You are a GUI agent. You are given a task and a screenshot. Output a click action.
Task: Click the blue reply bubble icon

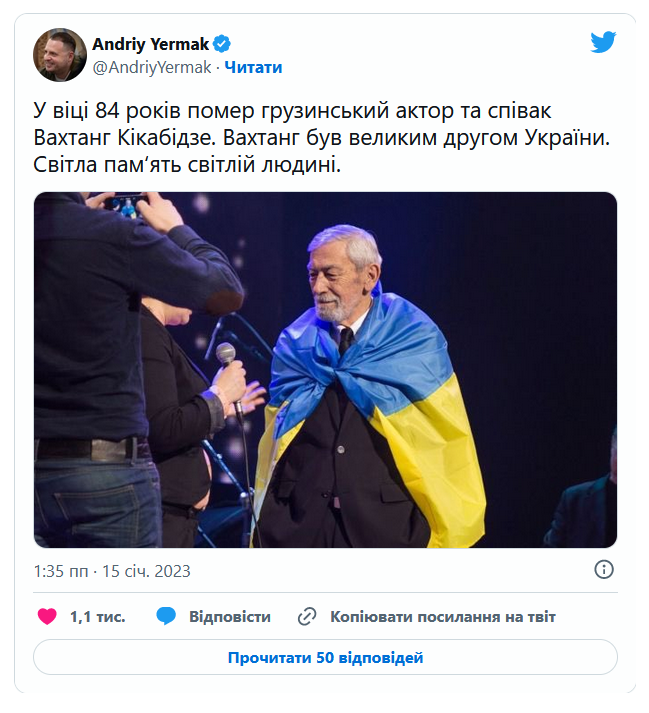click(x=166, y=616)
